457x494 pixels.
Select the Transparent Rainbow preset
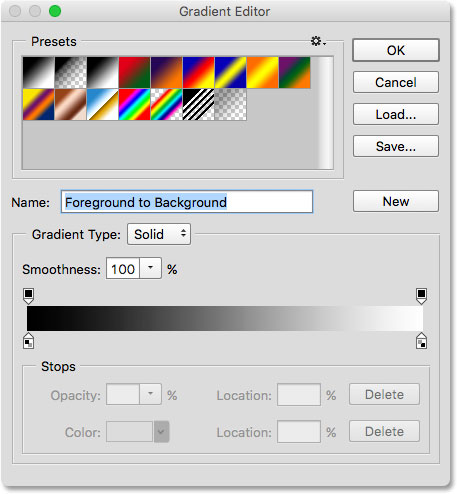[167, 104]
